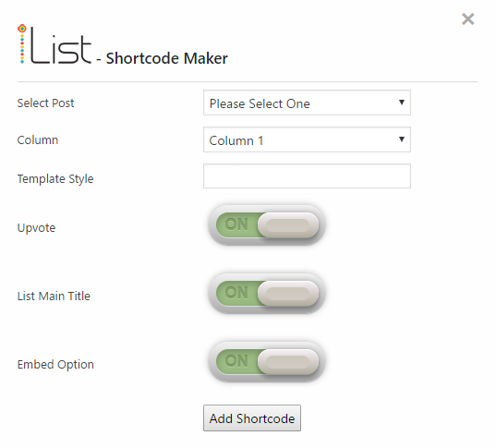The height and width of the screenshot is (448, 496).
Task: Click the List Main Title label
Action: [54, 297]
